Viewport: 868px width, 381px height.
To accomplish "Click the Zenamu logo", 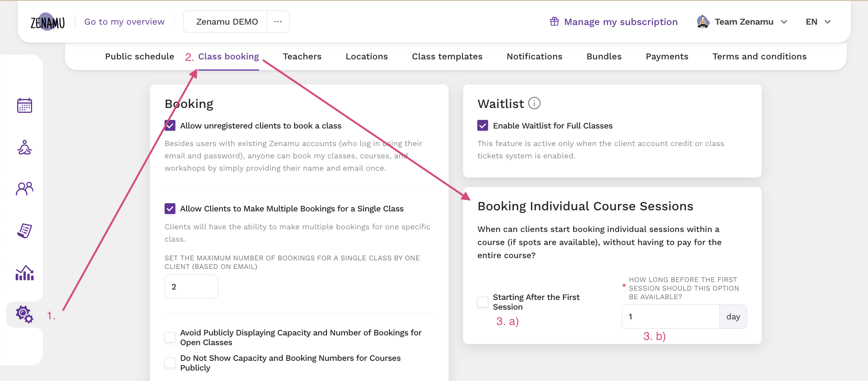I will 47,22.
